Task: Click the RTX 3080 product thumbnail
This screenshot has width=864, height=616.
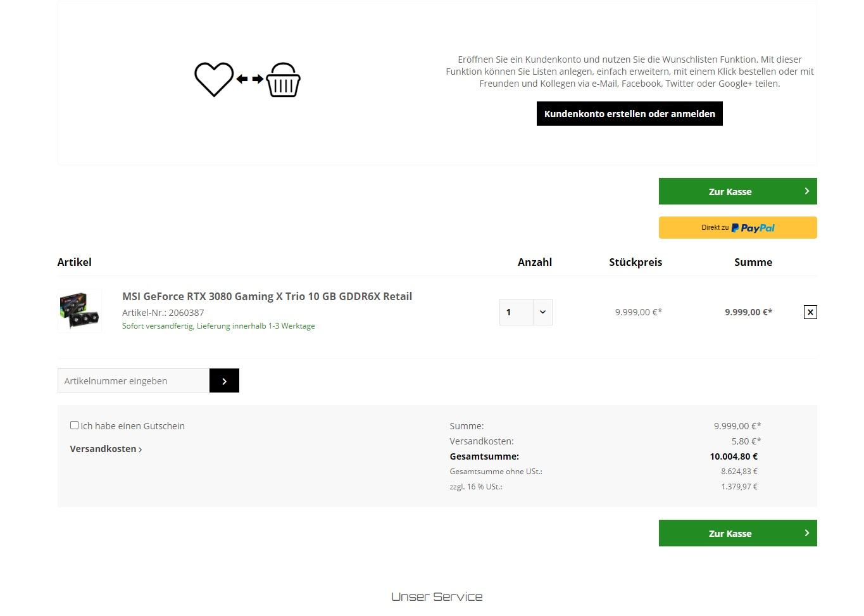Action: (x=80, y=311)
